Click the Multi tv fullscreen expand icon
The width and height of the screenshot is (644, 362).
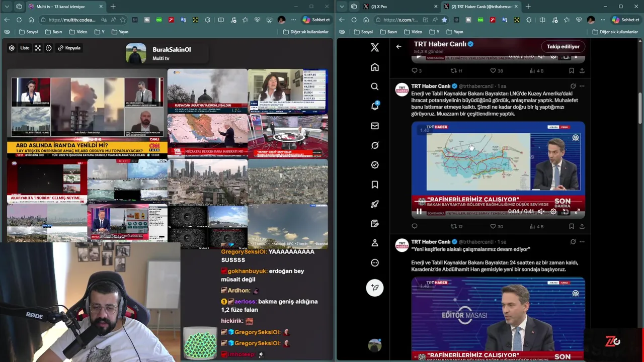[38, 48]
